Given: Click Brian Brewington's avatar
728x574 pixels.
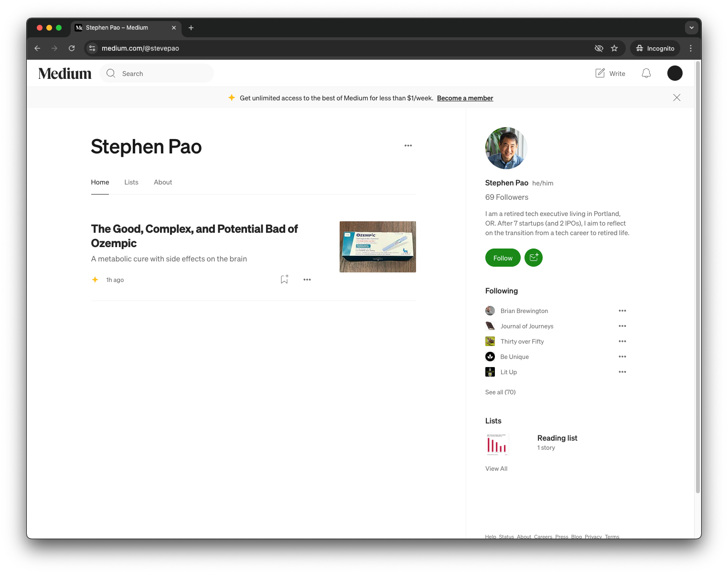Looking at the screenshot, I should tap(490, 311).
